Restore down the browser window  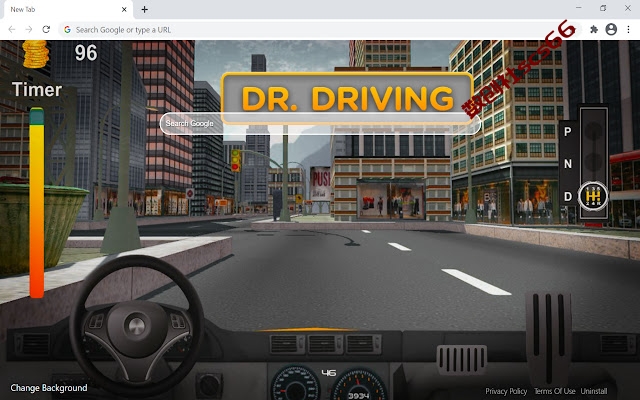click(x=603, y=8)
